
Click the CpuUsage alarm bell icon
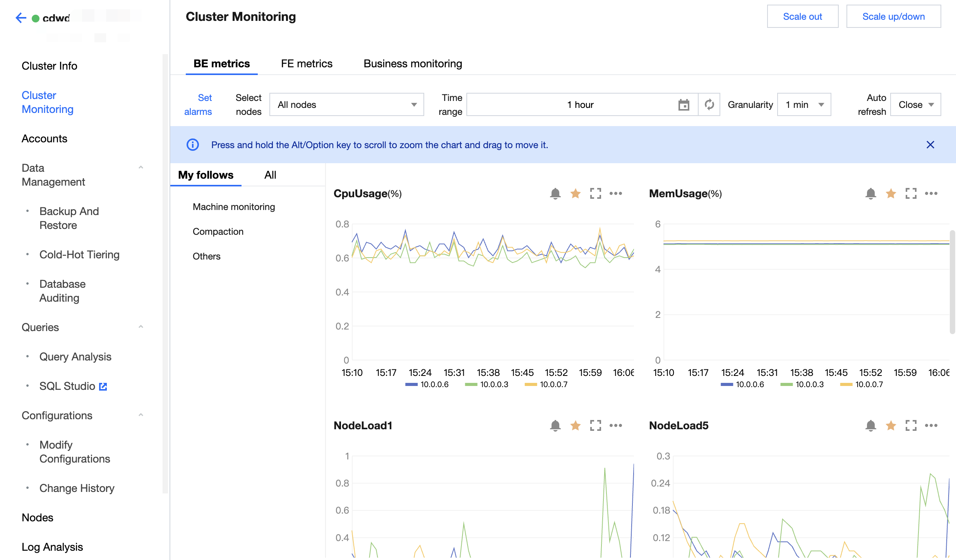coord(555,193)
